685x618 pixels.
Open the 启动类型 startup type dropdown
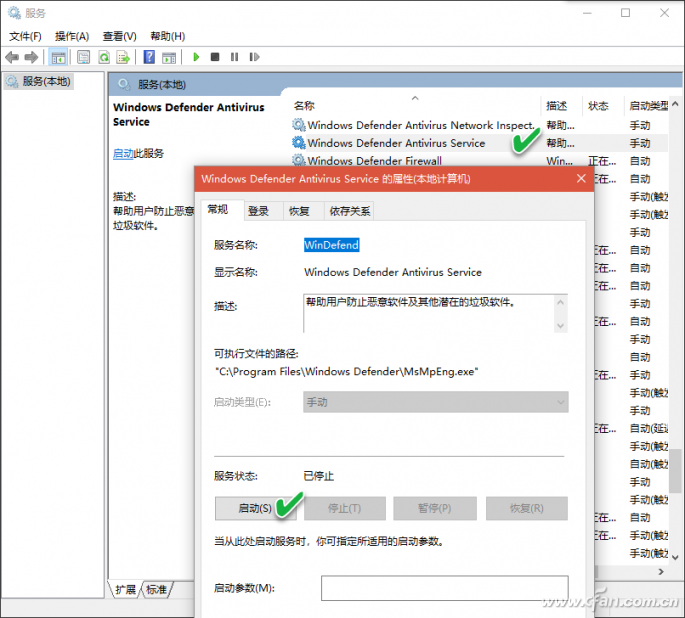click(x=435, y=401)
